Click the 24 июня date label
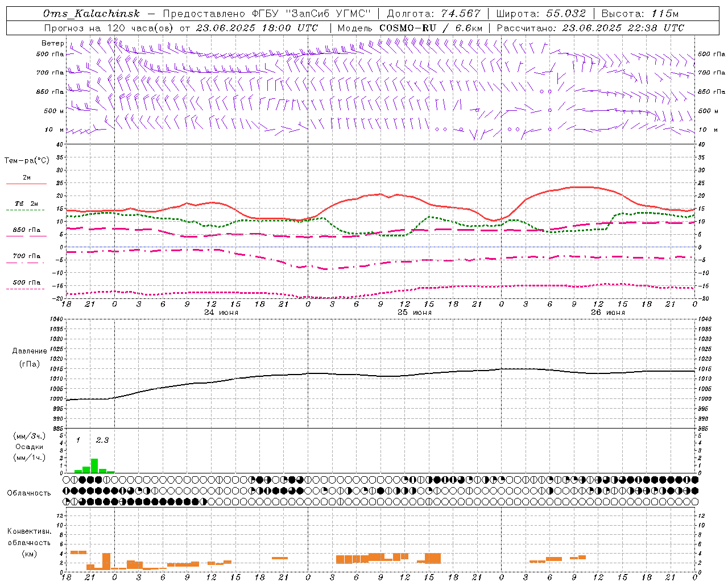 [221, 313]
